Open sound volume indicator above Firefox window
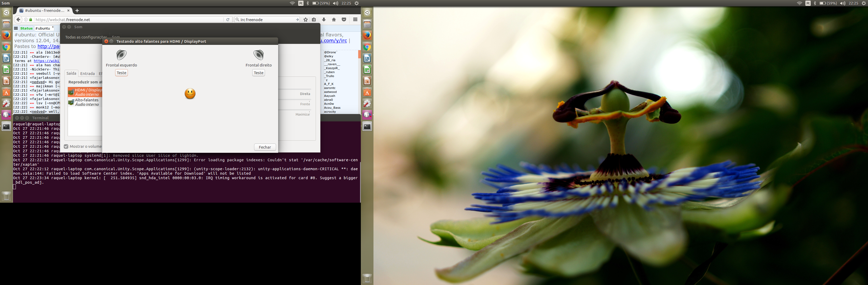The image size is (868, 285). click(336, 3)
